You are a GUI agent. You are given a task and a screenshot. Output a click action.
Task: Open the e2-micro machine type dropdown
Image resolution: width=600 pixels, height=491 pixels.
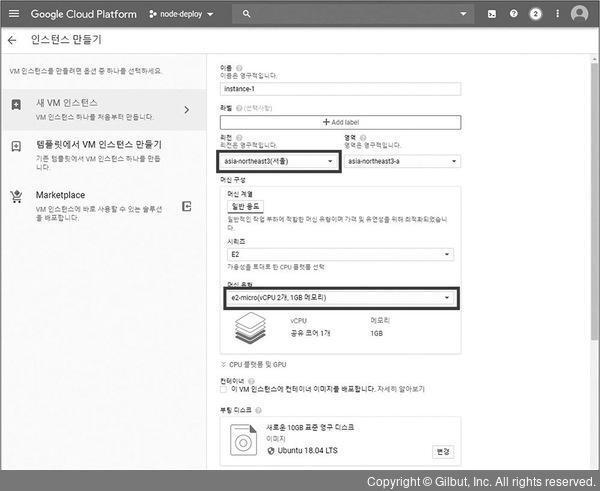point(341,298)
